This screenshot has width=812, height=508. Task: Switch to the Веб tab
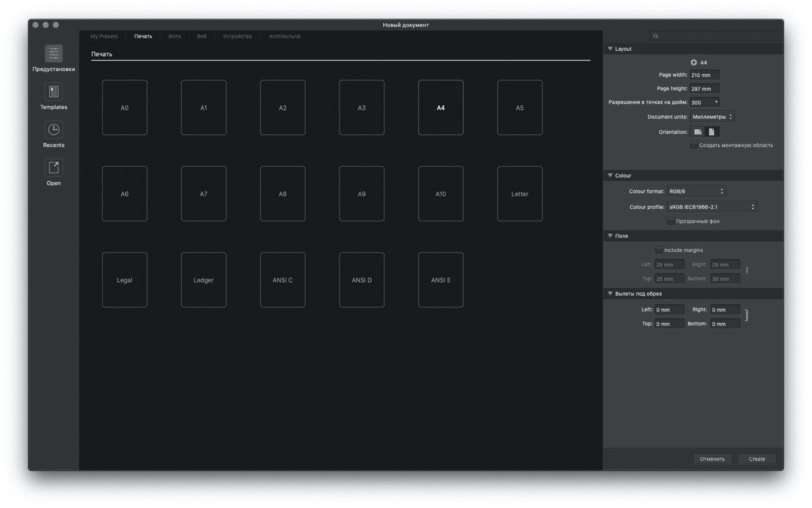pos(202,36)
